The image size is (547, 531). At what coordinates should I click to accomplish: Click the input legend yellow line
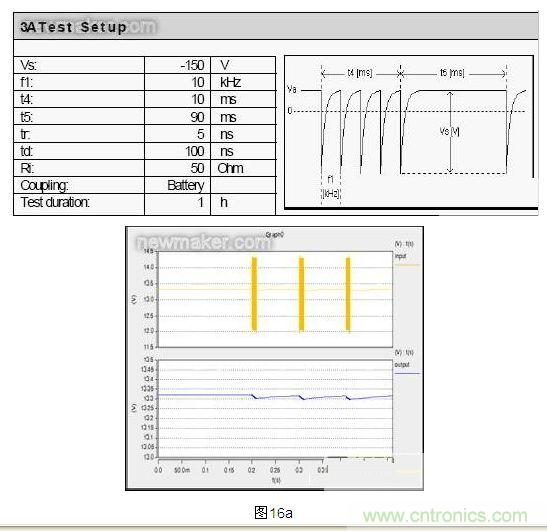407,265
